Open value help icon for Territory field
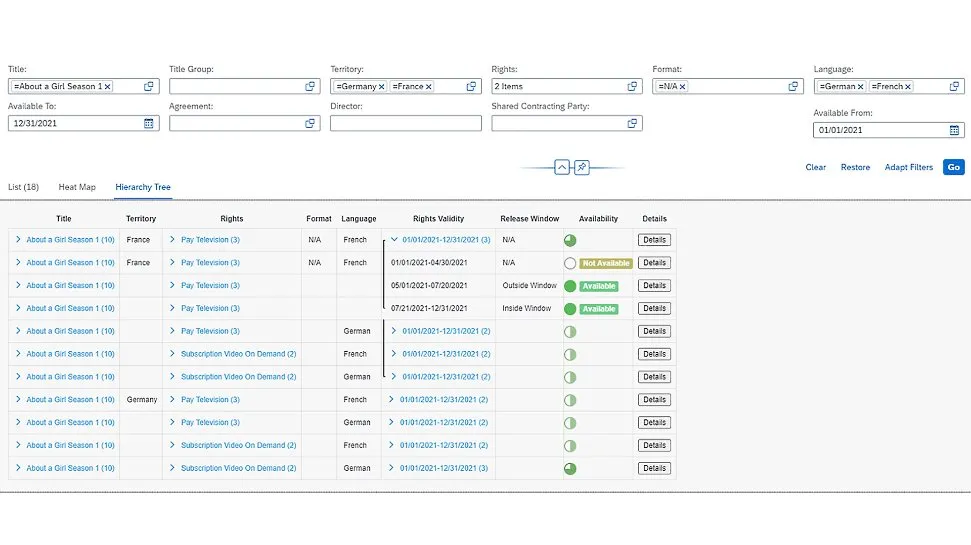 point(472,87)
